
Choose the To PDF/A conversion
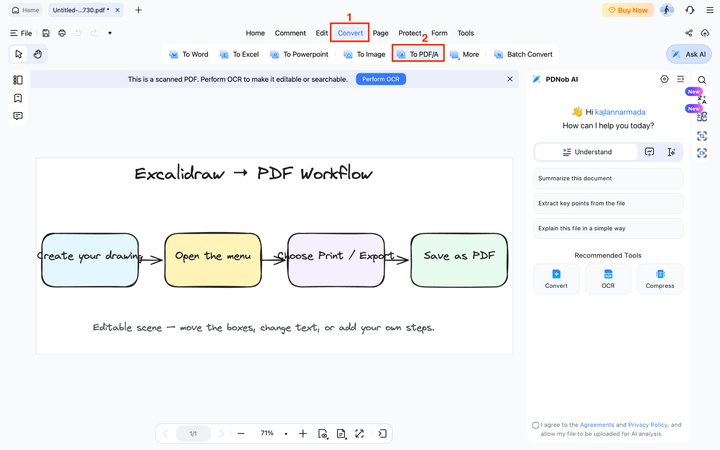point(417,54)
